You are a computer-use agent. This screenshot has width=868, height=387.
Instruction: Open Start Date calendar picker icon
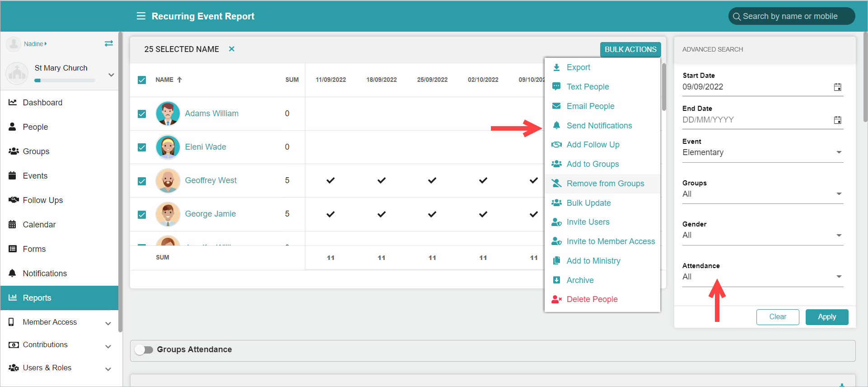click(837, 87)
